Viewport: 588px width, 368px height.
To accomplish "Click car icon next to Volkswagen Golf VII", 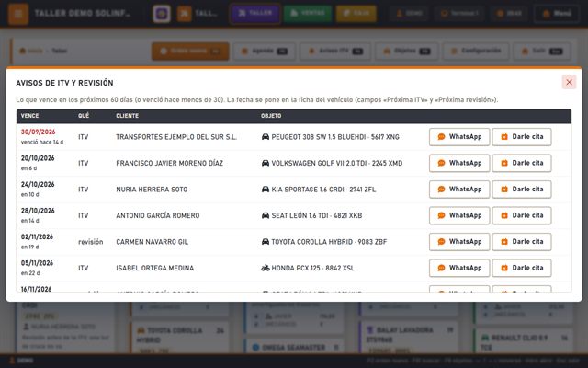I will click(266, 163).
